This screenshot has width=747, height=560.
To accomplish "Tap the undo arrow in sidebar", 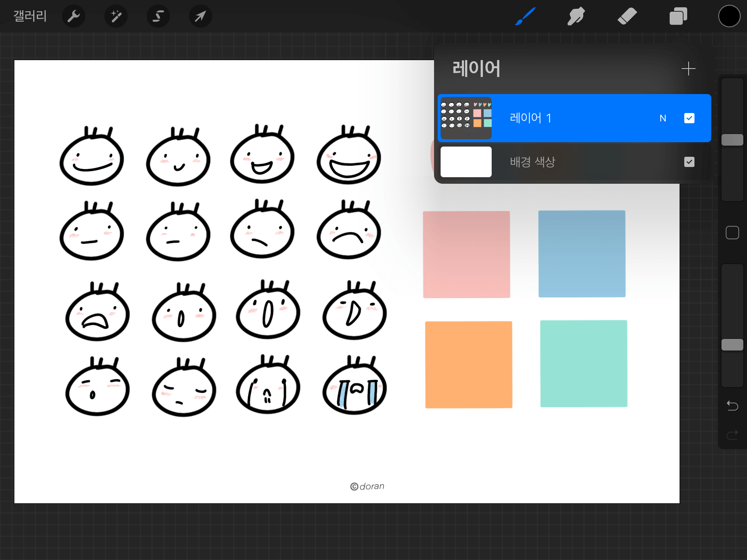I will (x=732, y=405).
